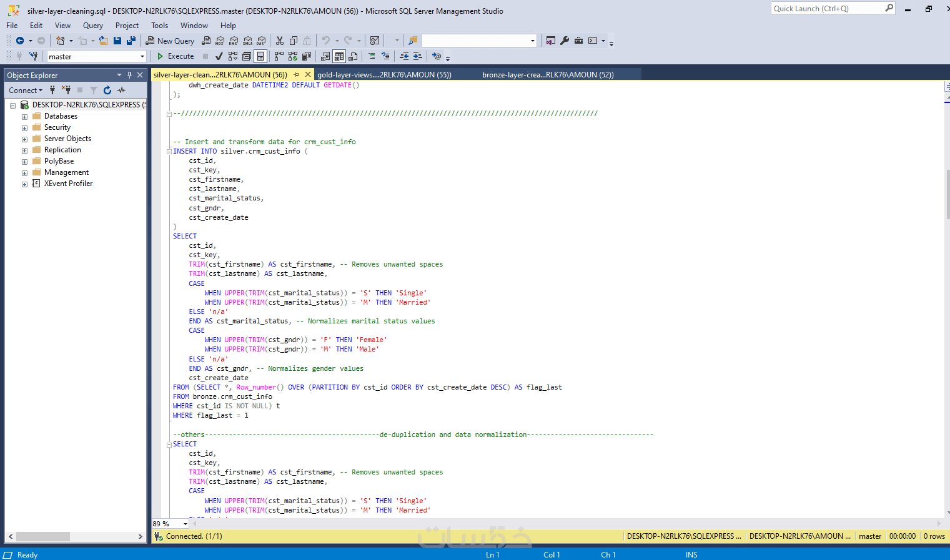The width and height of the screenshot is (950, 560).
Task: Toggle auto-hide pin of Object Explorer
Action: point(129,75)
